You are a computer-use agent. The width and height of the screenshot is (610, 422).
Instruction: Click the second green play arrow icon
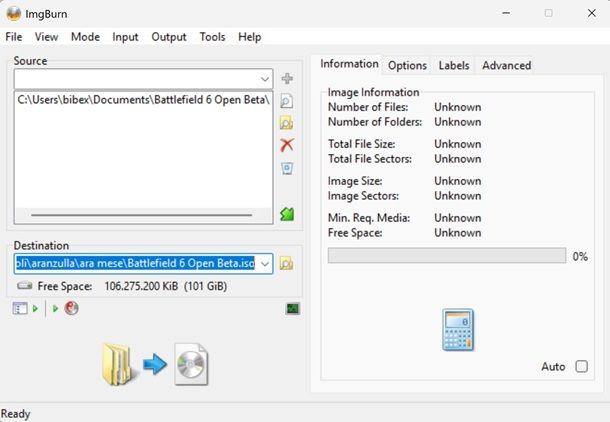(55, 309)
